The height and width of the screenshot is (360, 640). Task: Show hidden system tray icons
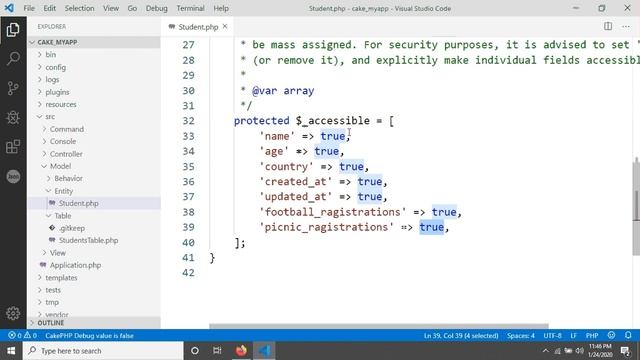pyautogui.click(x=546, y=351)
